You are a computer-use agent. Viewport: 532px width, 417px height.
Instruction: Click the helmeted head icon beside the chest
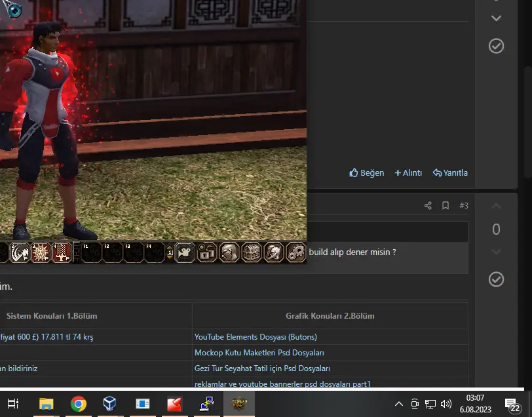coord(273,252)
